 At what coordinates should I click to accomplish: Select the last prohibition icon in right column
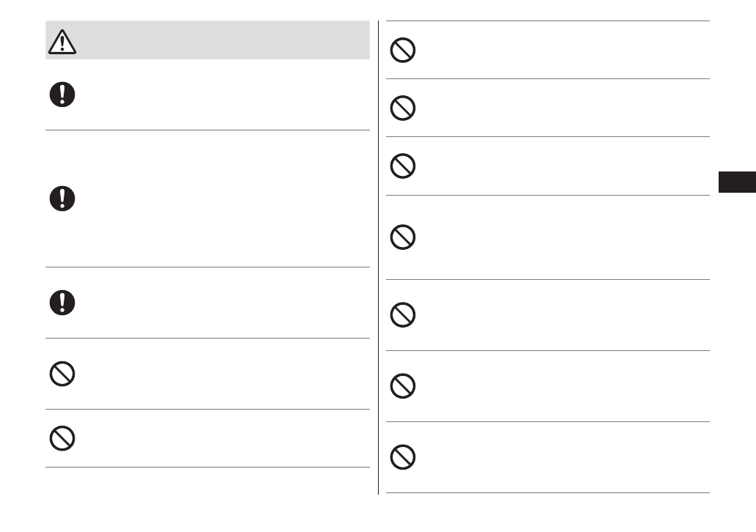(x=404, y=457)
